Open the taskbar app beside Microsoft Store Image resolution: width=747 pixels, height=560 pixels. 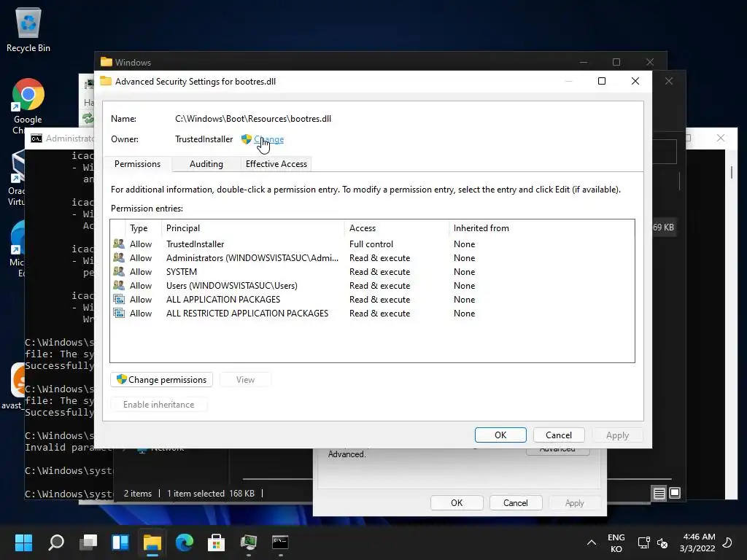(x=248, y=542)
